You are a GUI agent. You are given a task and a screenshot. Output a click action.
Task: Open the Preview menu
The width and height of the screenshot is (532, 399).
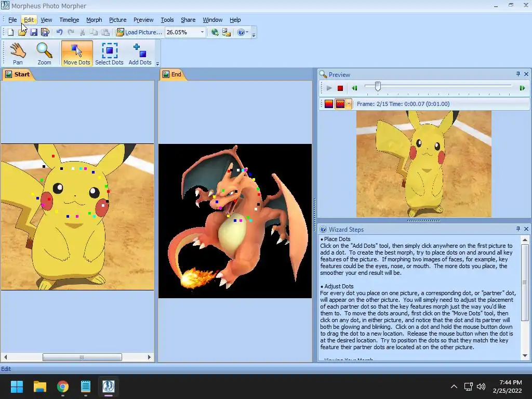143,20
